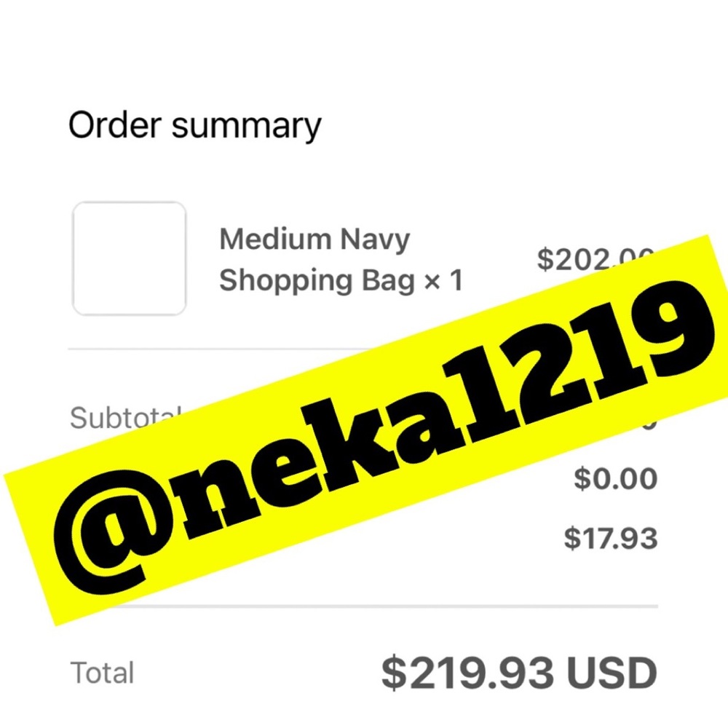
Task: Select the Medium Navy Shopping Bag item name
Action: point(341,260)
